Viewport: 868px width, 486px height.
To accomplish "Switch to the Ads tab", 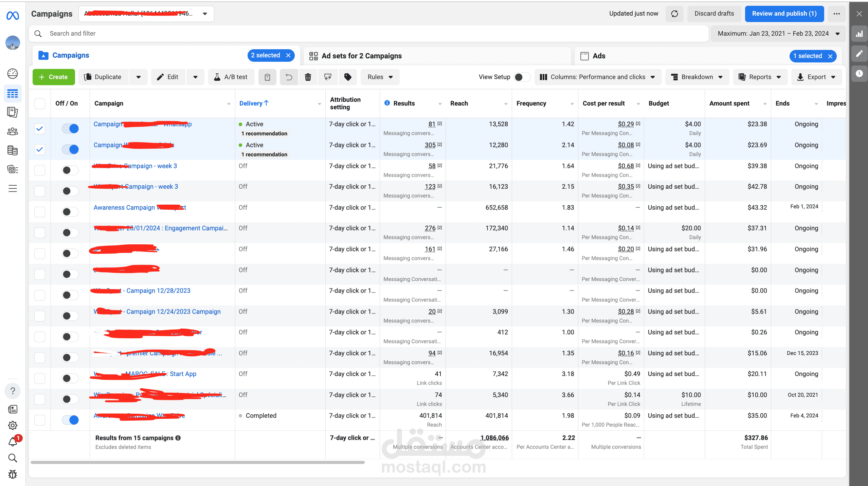I will point(599,56).
